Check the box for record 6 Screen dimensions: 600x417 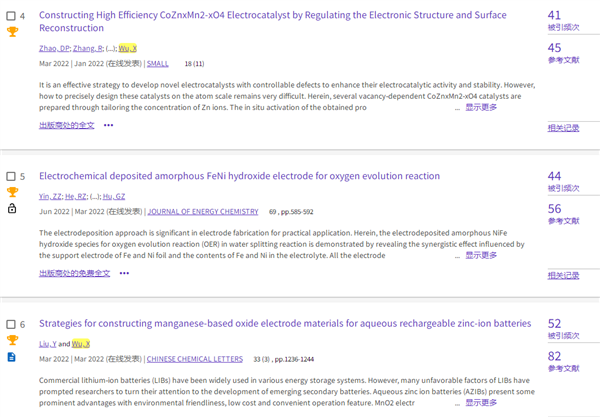click(10, 324)
